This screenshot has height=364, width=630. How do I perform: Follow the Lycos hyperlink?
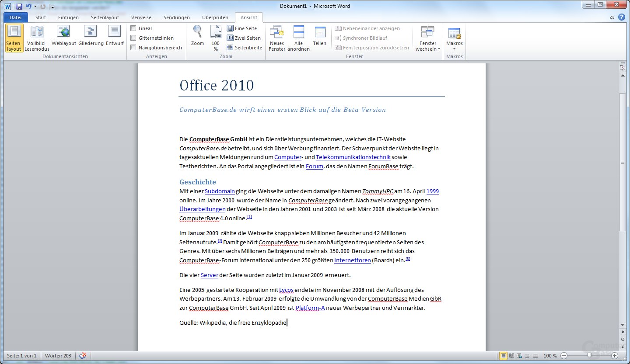point(286,290)
